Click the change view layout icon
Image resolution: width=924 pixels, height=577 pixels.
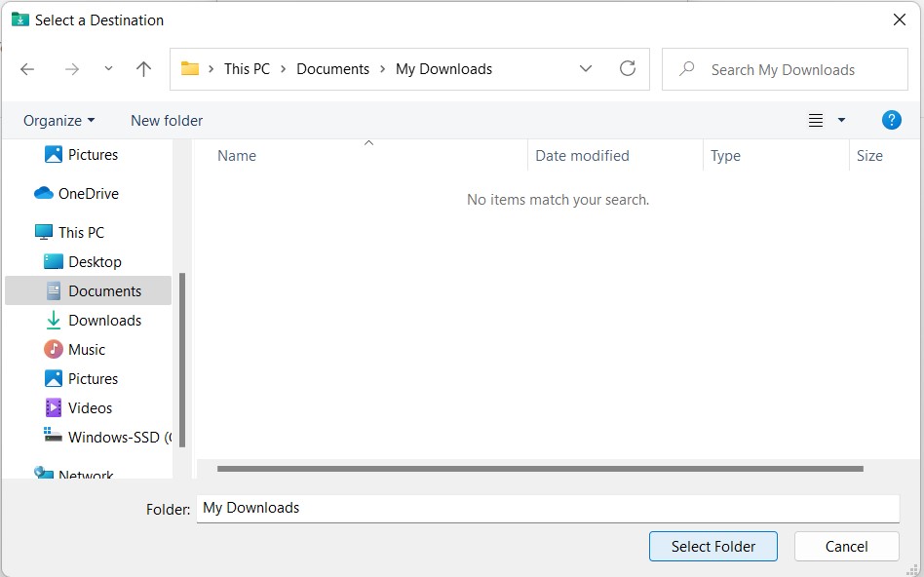pyautogui.click(x=816, y=121)
